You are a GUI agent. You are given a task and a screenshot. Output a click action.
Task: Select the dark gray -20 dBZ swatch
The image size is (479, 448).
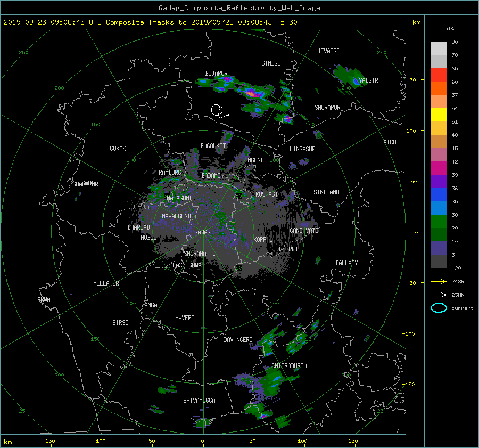pyautogui.click(x=439, y=262)
